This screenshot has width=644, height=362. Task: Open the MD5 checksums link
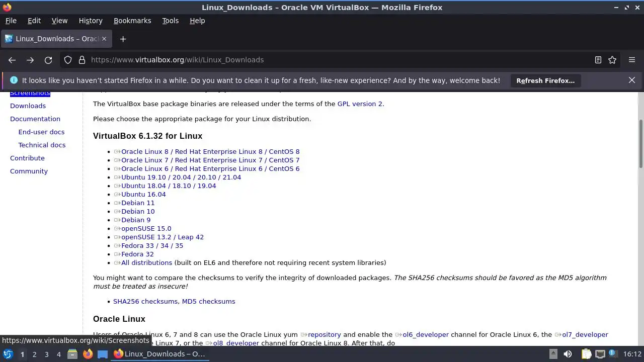click(208, 301)
